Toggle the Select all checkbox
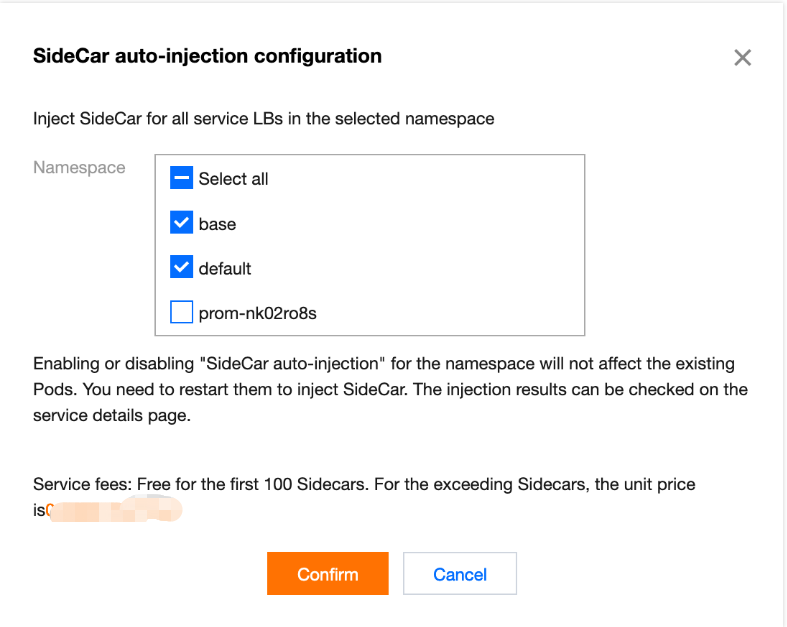Viewport: 787px width, 627px height. 181,179
